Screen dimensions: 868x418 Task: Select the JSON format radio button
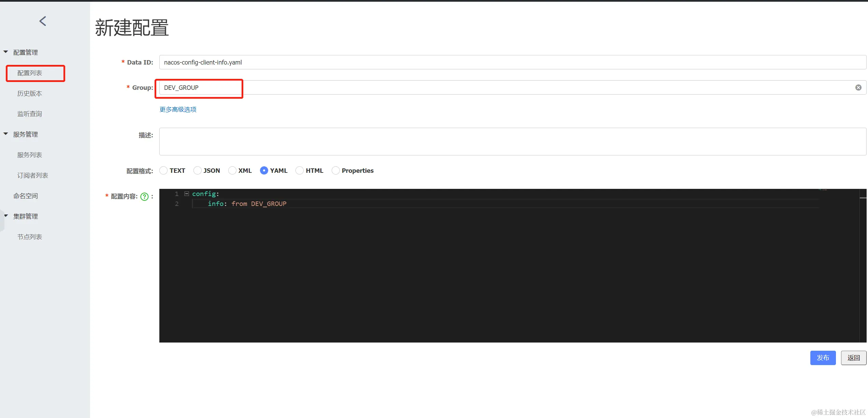click(197, 170)
